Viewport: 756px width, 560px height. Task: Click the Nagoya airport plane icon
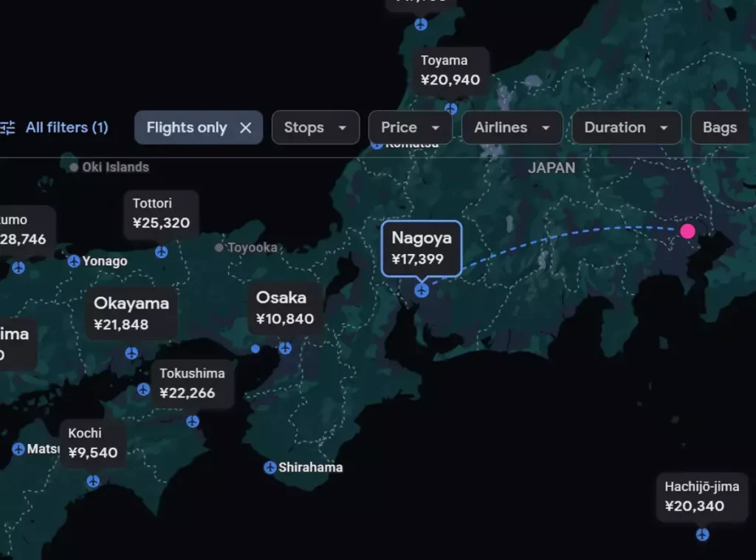pyautogui.click(x=422, y=290)
